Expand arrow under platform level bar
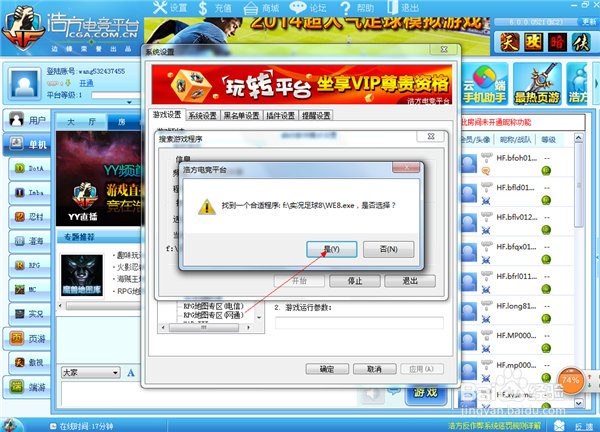This screenshot has height=432, width=600. pos(129,102)
